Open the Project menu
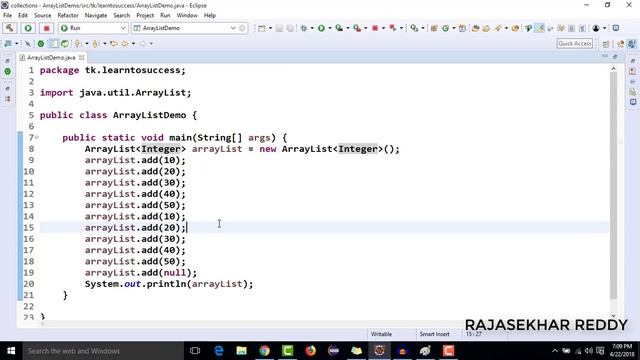The image size is (640, 360). [145, 16]
